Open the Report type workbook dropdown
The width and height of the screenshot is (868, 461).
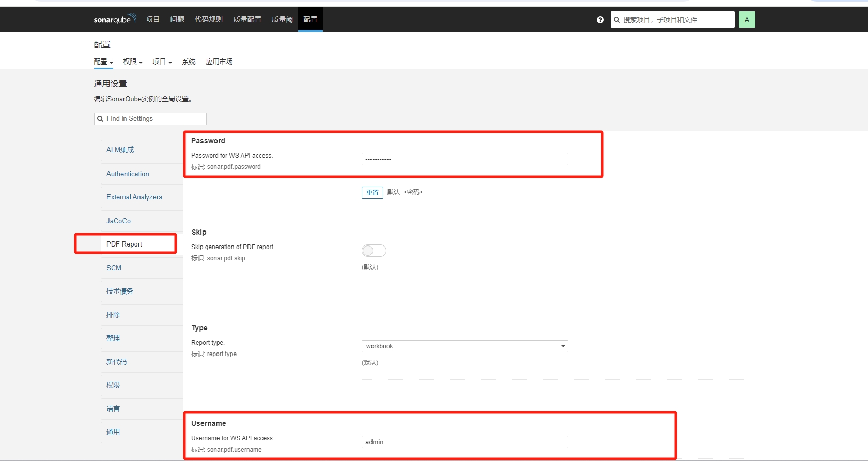pyautogui.click(x=464, y=346)
